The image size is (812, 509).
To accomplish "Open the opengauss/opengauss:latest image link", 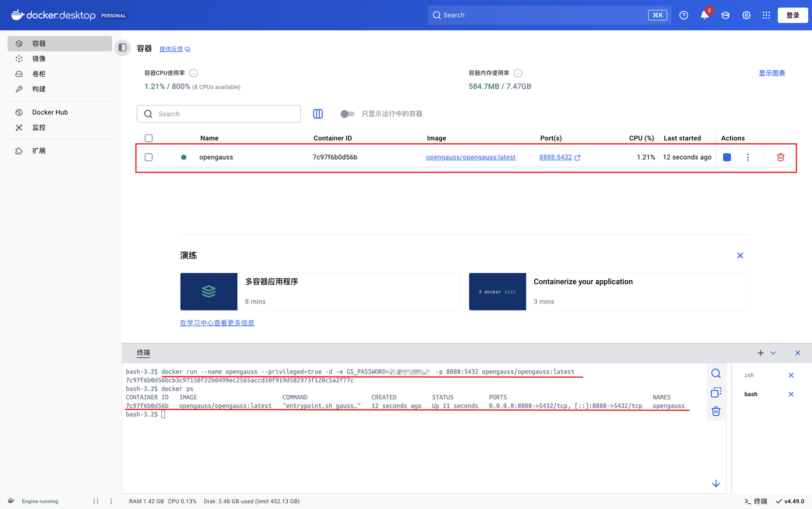I will 471,157.
